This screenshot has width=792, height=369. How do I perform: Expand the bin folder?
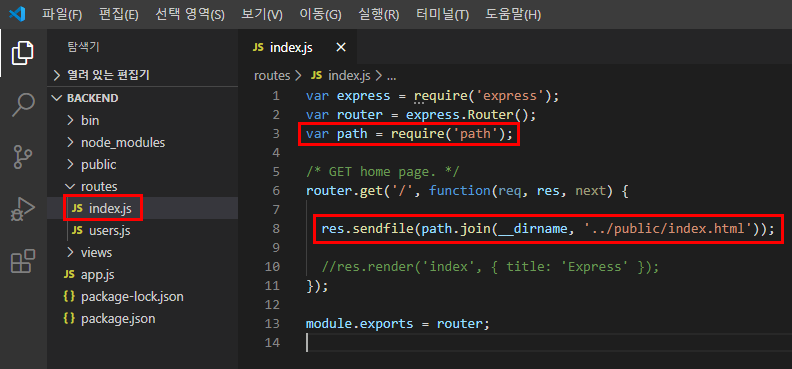pyautogui.click(x=143, y=121)
